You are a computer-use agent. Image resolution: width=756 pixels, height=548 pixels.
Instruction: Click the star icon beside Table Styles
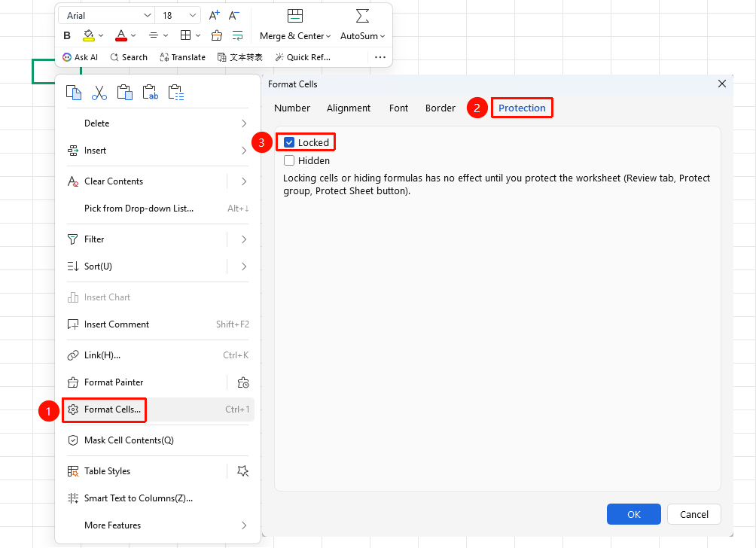(243, 471)
